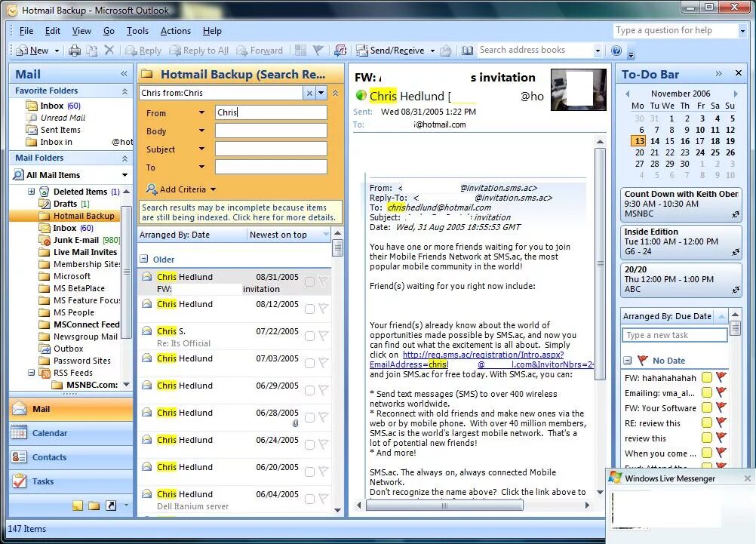Close the To-Do Bar with X
The image size is (756, 544).
coord(738,73)
